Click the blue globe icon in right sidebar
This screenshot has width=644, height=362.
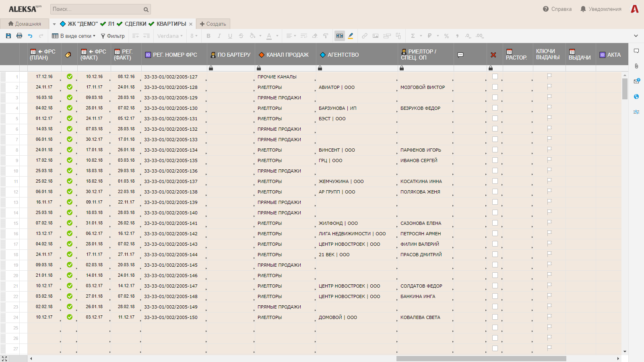pyautogui.click(x=636, y=97)
